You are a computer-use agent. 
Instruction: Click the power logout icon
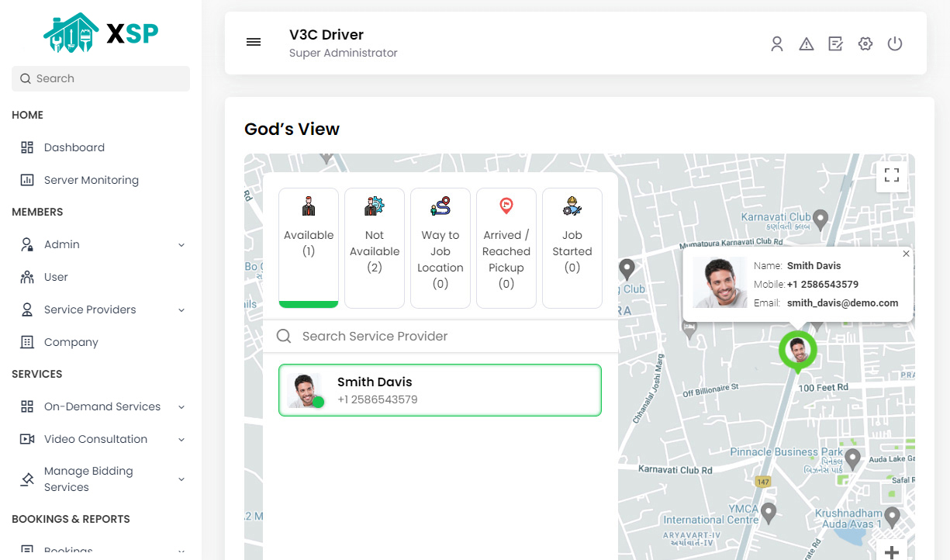pyautogui.click(x=895, y=44)
